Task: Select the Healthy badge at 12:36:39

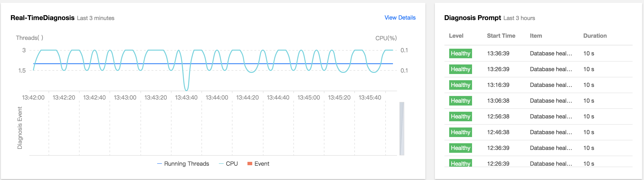Action: click(x=460, y=148)
